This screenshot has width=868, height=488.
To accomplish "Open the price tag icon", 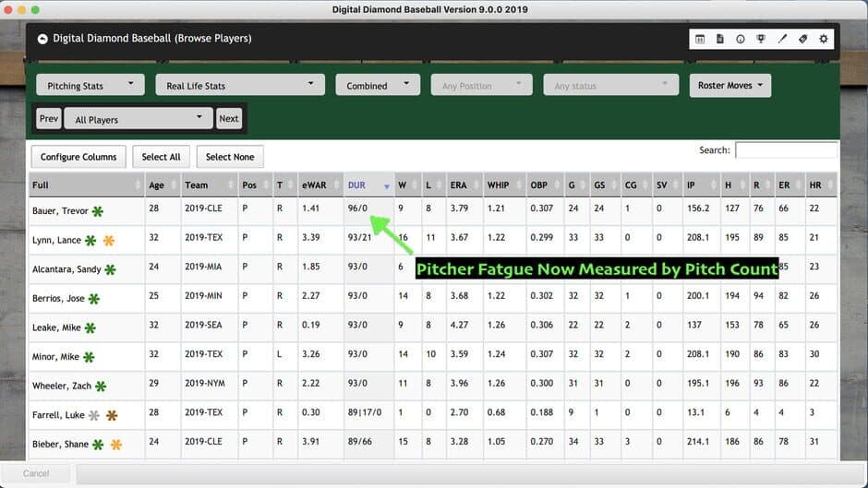I will coord(802,39).
